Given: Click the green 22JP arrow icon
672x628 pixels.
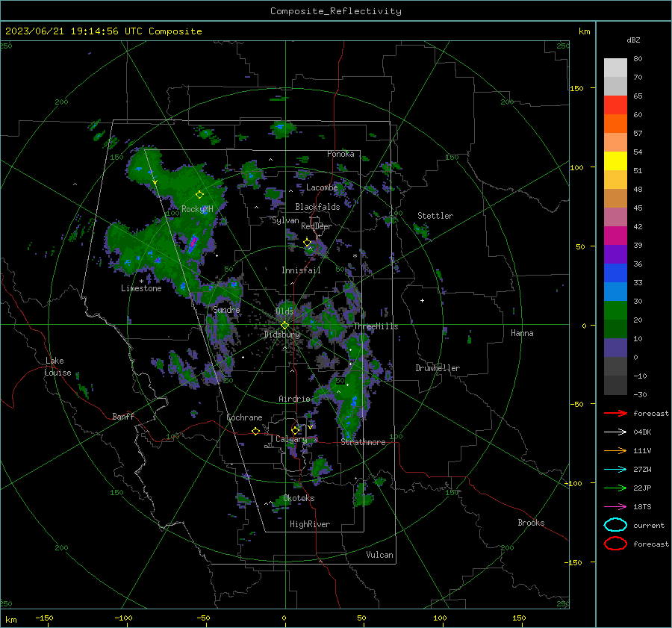Looking at the screenshot, I should tap(615, 488).
